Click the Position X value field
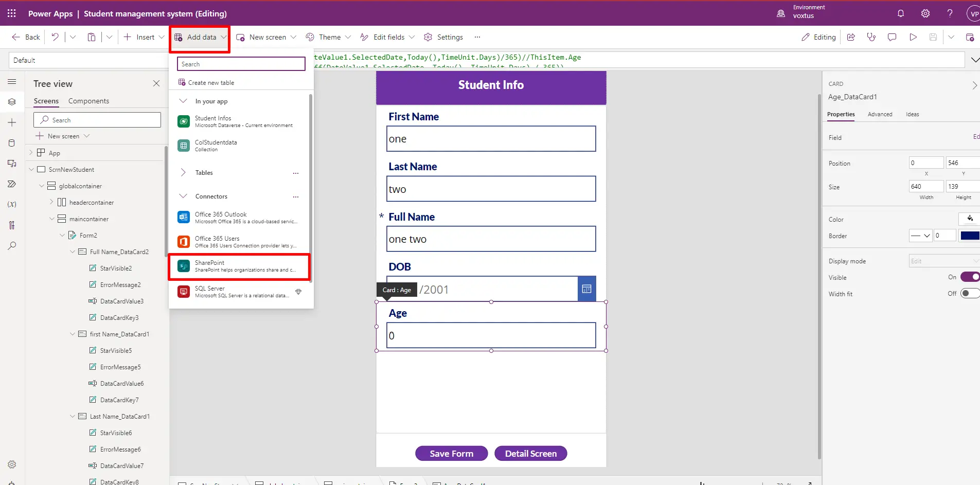Screen dimensions: 980x485 [x=926, y=163]
